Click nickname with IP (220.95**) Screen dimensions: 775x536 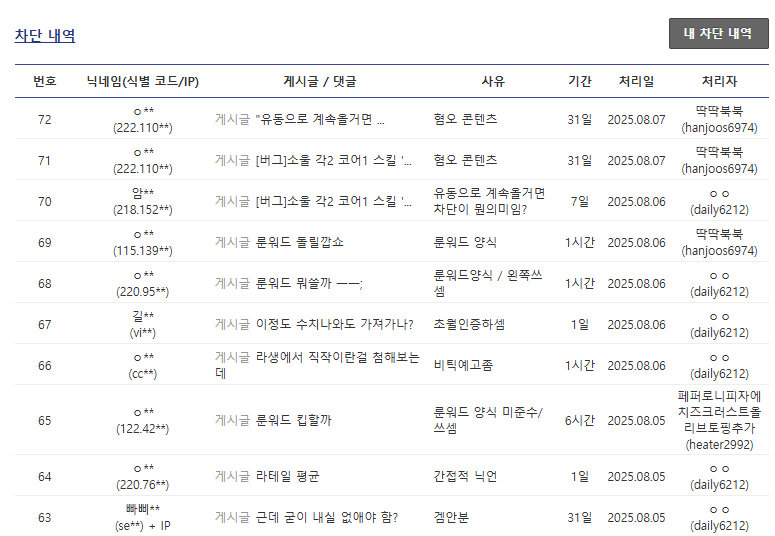[x=143, y=283]
